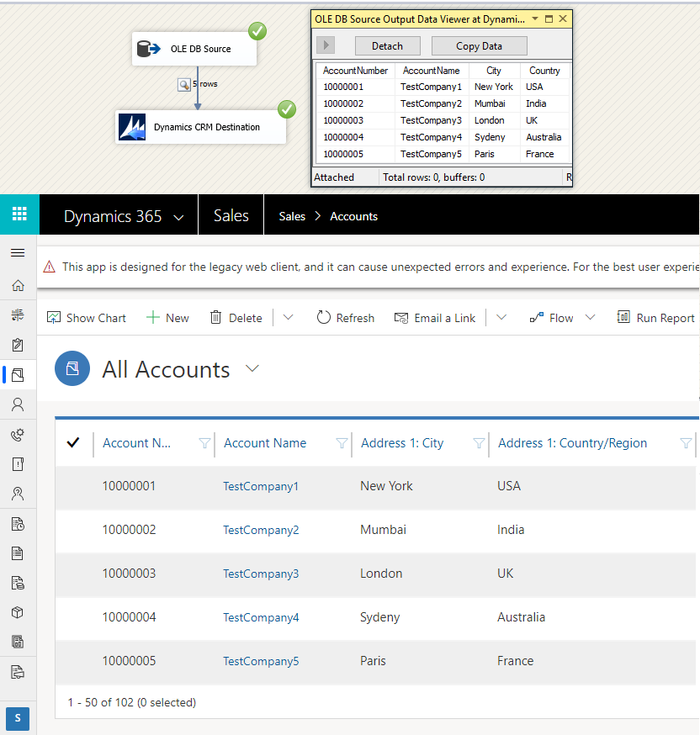Click the OLE DB Source database icon
This screenshot has height=735, width=700.
tap(148, 48)
